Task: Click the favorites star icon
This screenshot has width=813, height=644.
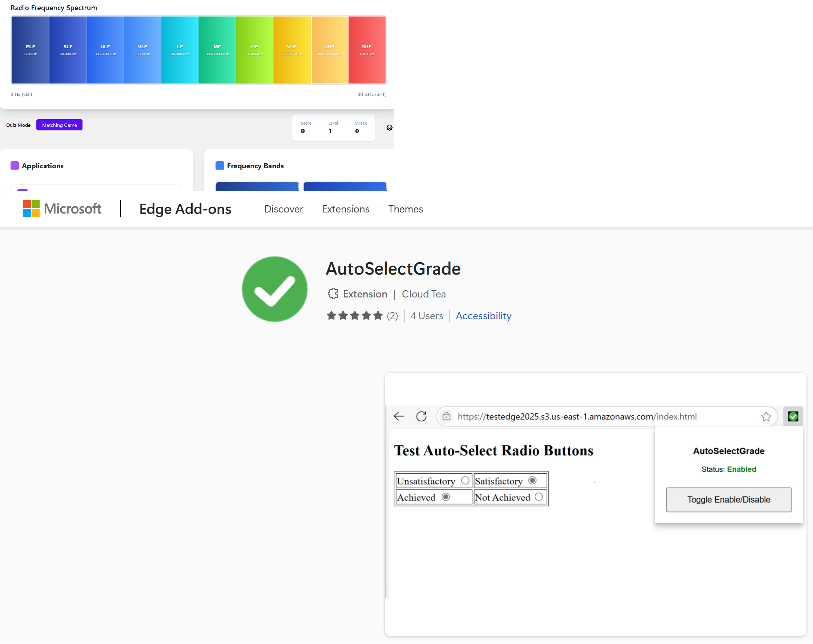Action: 766,416
